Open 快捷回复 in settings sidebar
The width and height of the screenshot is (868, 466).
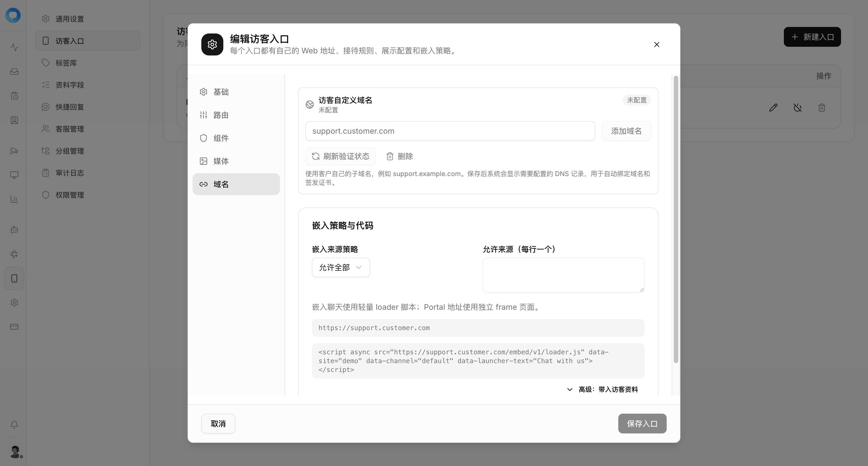[88, 107]
